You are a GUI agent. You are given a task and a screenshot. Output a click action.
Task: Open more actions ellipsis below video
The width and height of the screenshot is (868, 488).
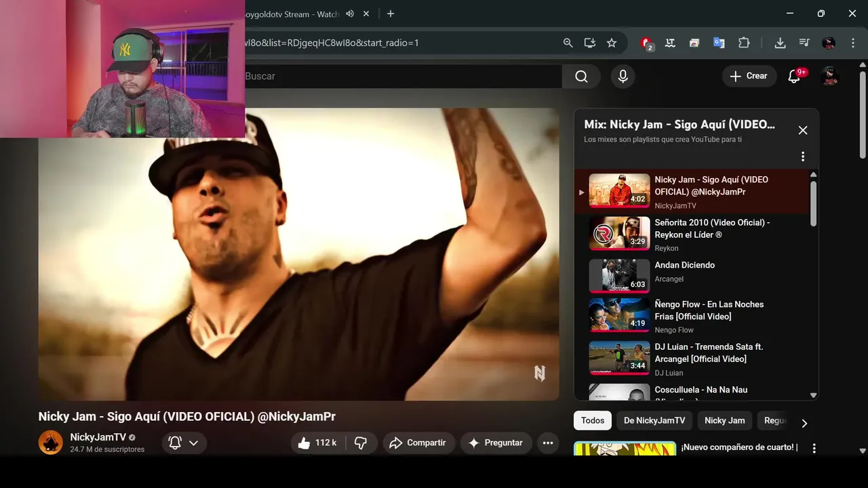[548, 443]
